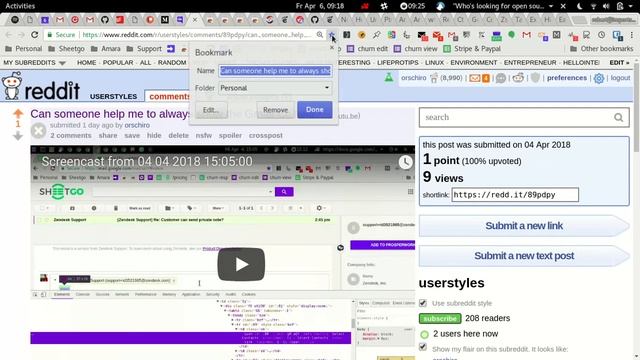Open the chat bubble icon in the user bar
The image size is (640, 360).
pyautogui.click(x=501, y=78)
